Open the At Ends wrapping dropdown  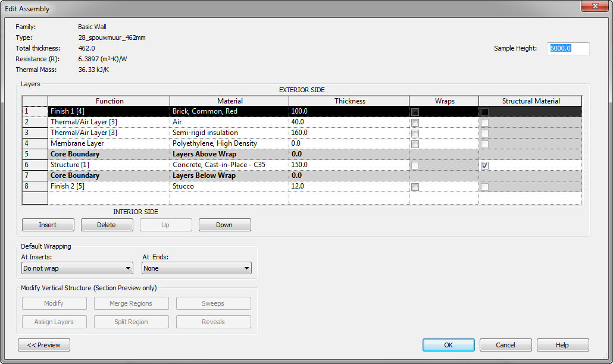tap(246, 268)
